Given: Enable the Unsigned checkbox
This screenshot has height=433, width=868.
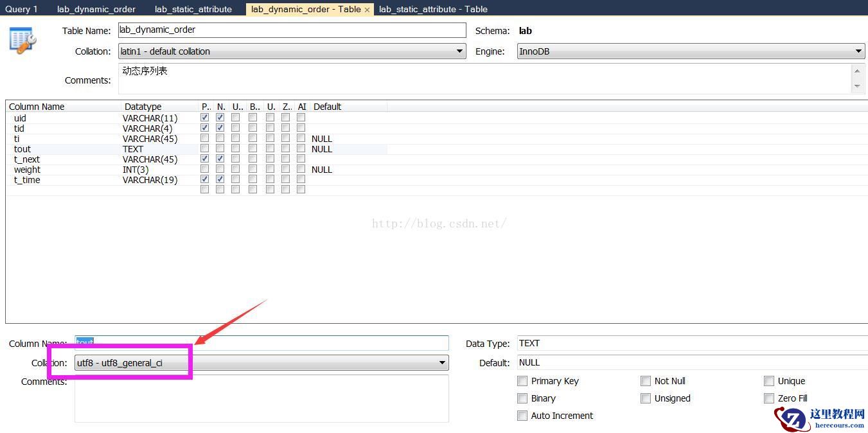Looking at the screenshot, I should point(646,398).
